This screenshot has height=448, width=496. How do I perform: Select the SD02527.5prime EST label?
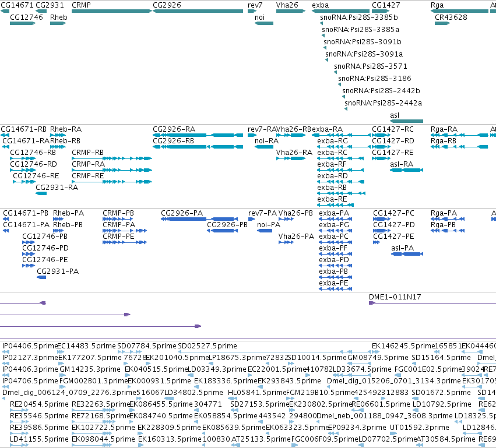coord(207,346)
